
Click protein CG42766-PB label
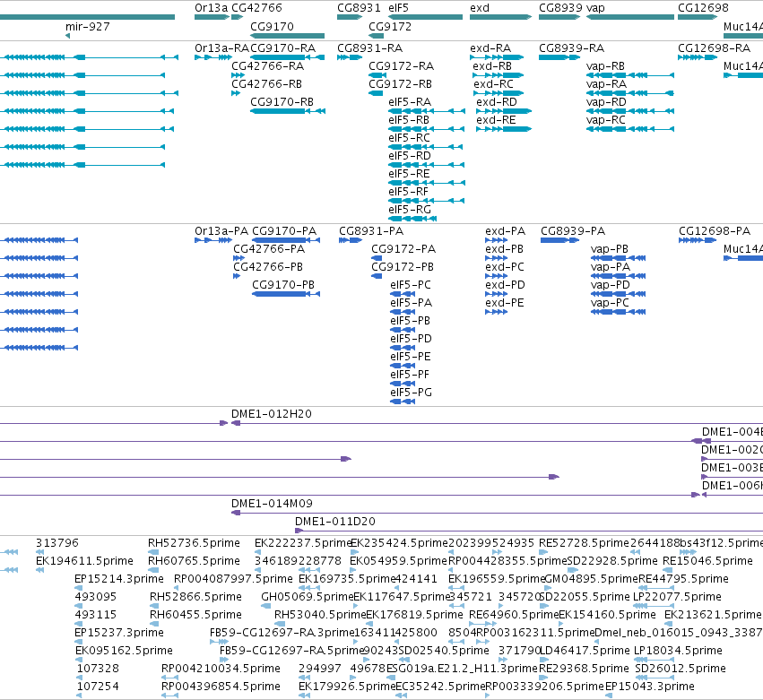(268, 267)
